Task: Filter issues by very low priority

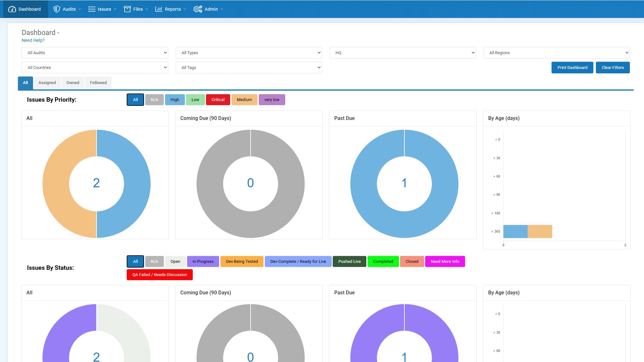Action: 272,100
